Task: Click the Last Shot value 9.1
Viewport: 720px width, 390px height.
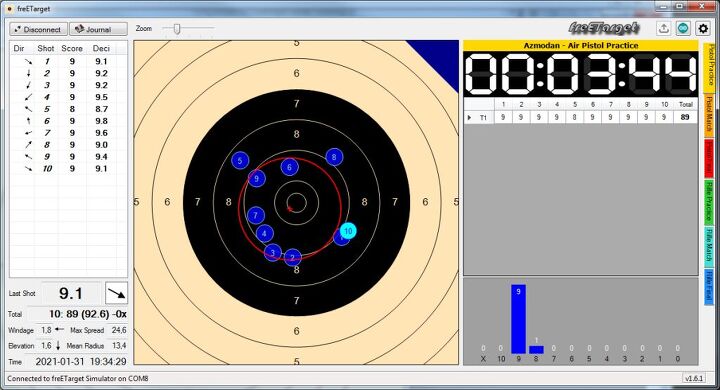Action: click(71, 293)
